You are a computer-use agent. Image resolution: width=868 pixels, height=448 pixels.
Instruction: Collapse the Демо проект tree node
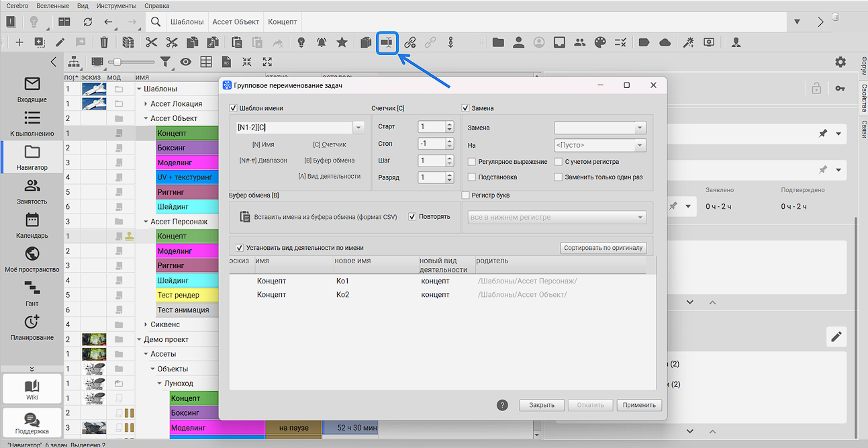[x=139, y=339]
